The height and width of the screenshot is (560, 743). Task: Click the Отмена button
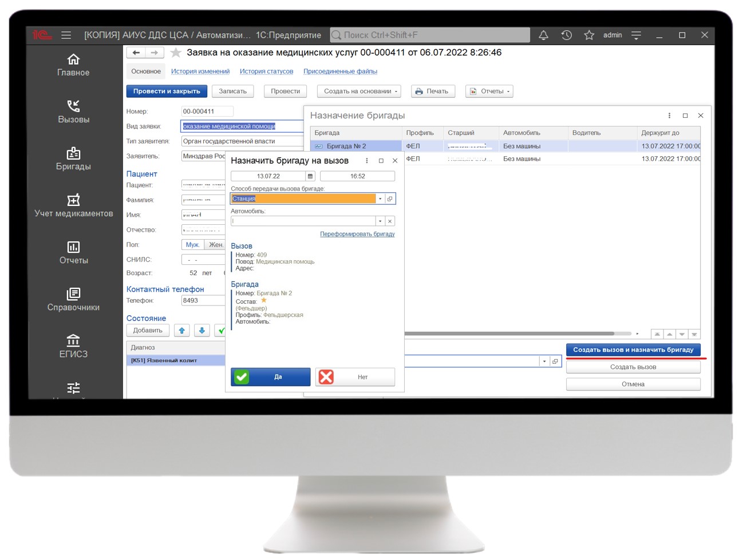(633, 384)
